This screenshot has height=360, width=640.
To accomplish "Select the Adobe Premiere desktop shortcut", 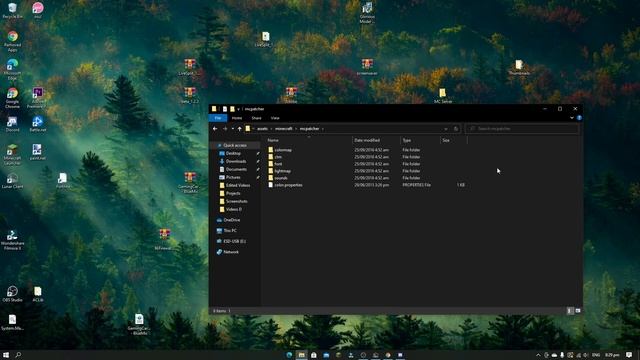I will tap(38, 98).
